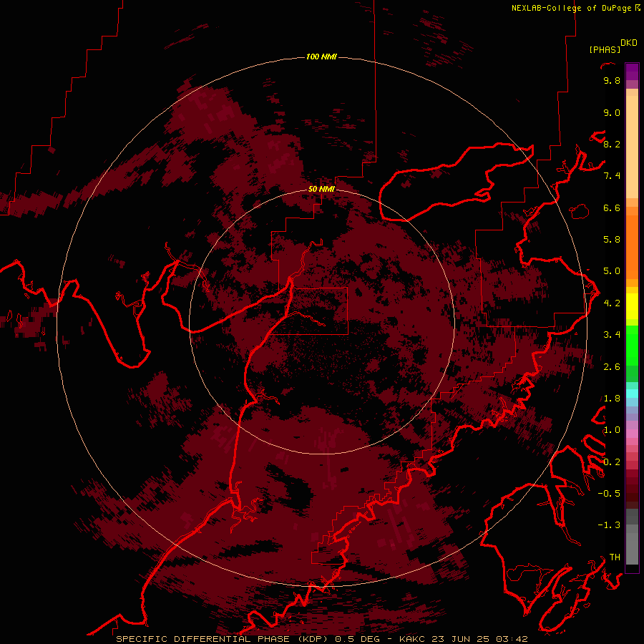644x644 pixels.
Task: Click the 50 NMI range ring label
Action: coord(321,189)
